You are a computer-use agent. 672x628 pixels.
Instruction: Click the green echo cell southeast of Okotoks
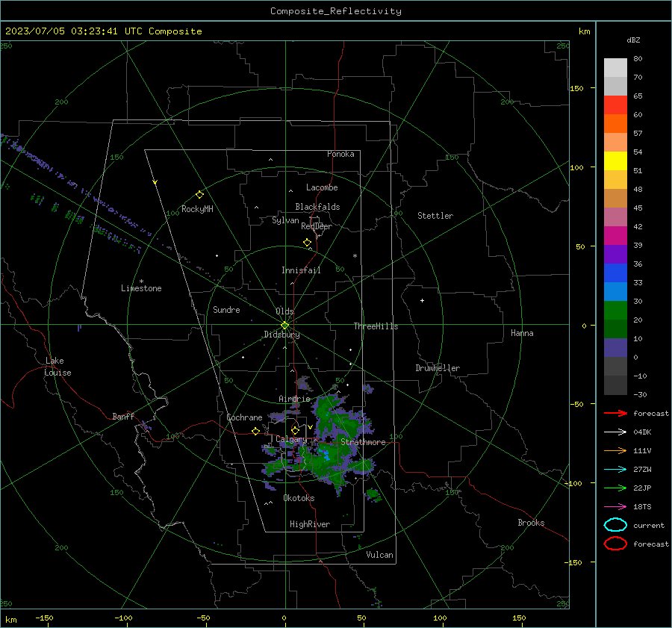point(374,494)
